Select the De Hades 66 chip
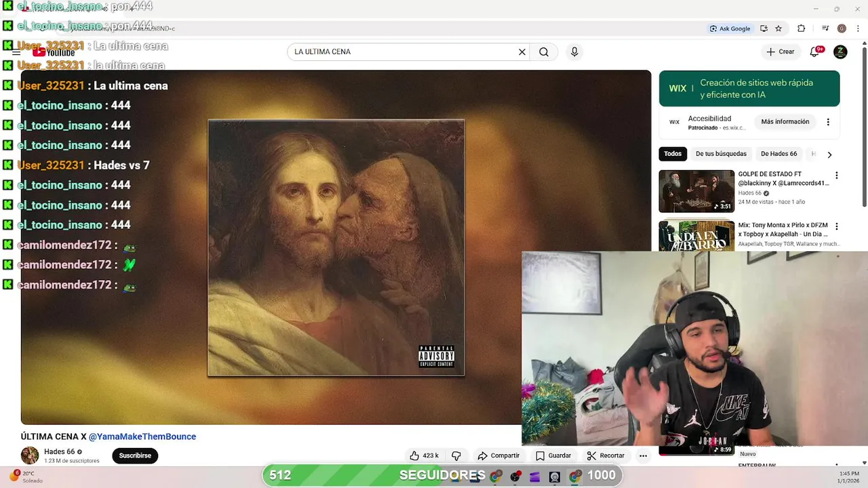868x488 pixels. click(x=778, y=154)
